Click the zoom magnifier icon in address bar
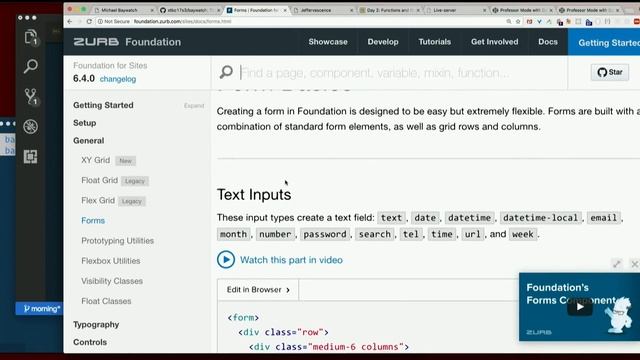 (x=509, y=21)
